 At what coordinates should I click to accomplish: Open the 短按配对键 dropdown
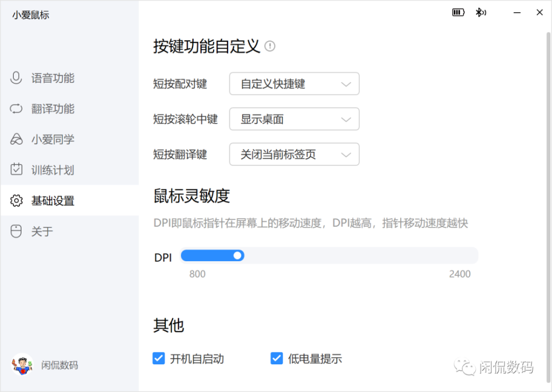point(294,84)
